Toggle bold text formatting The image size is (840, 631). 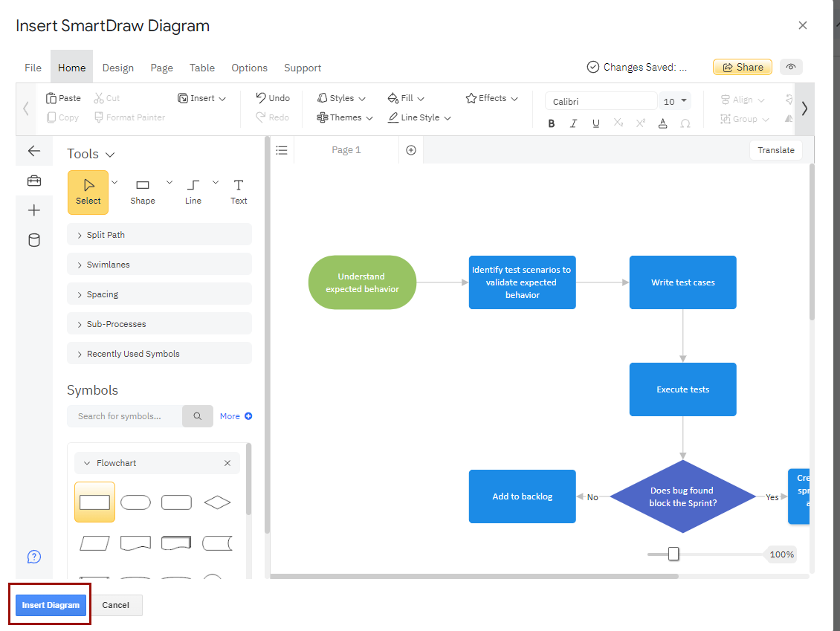(552, 123)
